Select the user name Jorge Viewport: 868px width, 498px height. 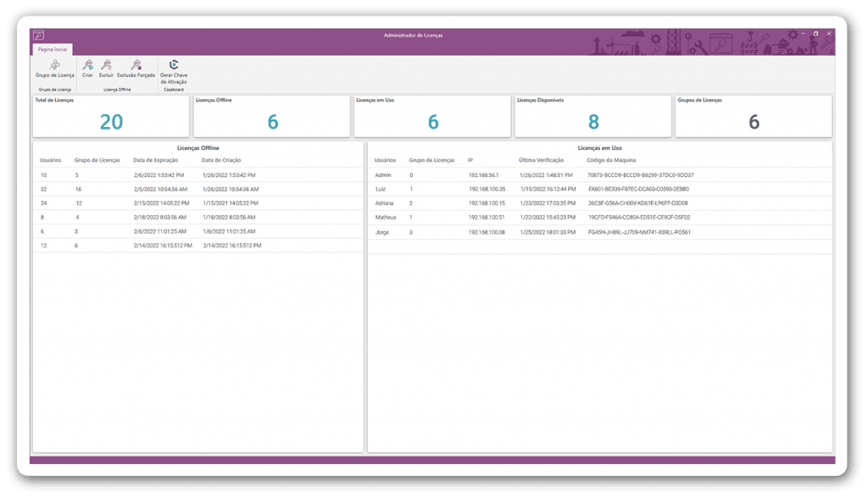click(x=382, y=232)
